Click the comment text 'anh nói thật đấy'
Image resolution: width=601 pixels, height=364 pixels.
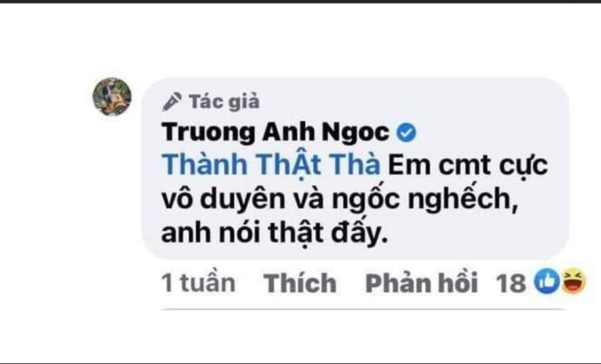[275, 233]
